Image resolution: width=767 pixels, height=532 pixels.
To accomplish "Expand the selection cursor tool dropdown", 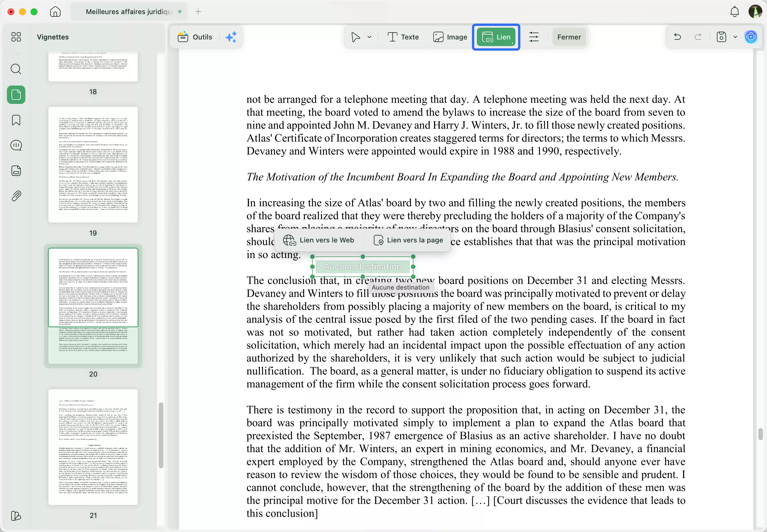I will [x=369, y=37].
